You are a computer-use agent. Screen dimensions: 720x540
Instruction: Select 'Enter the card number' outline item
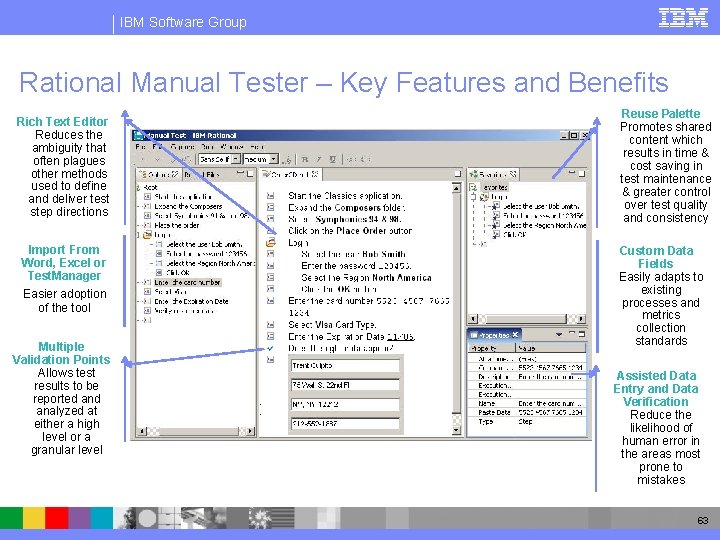(187, 282)
